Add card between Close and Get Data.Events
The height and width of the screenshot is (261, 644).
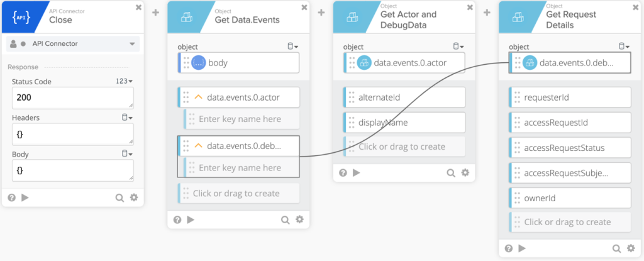pos(155,12)
